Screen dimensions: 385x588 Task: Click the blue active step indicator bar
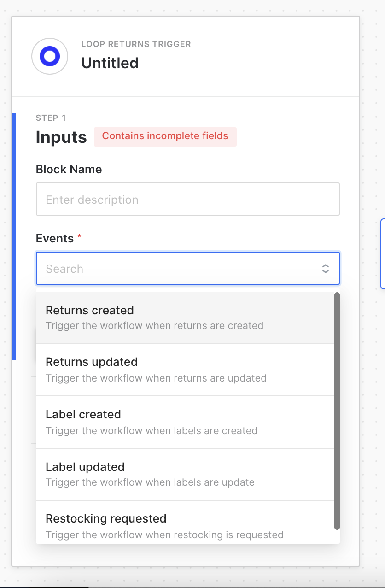point(14,236)
